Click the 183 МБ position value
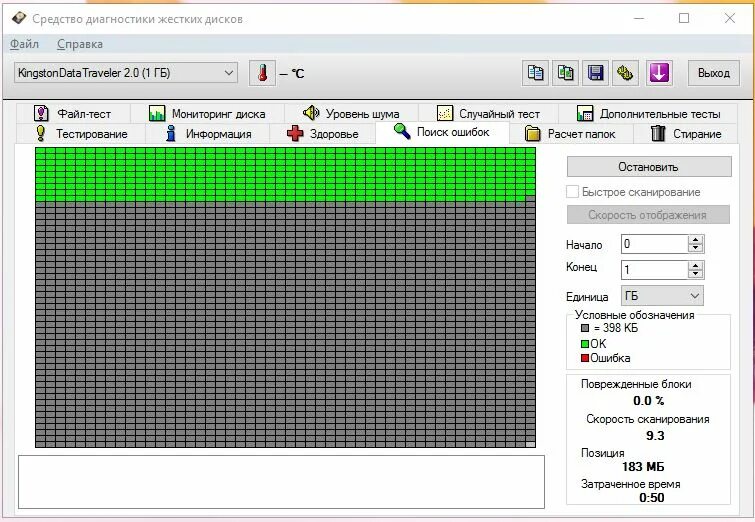 [x=643, y=467]
